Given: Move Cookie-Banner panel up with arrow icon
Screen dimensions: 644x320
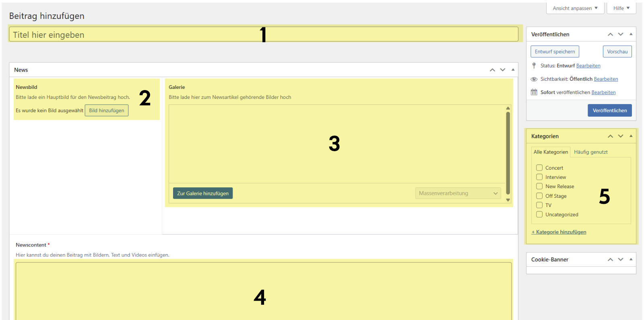Looking at the screenshot, I should [610, 260].
